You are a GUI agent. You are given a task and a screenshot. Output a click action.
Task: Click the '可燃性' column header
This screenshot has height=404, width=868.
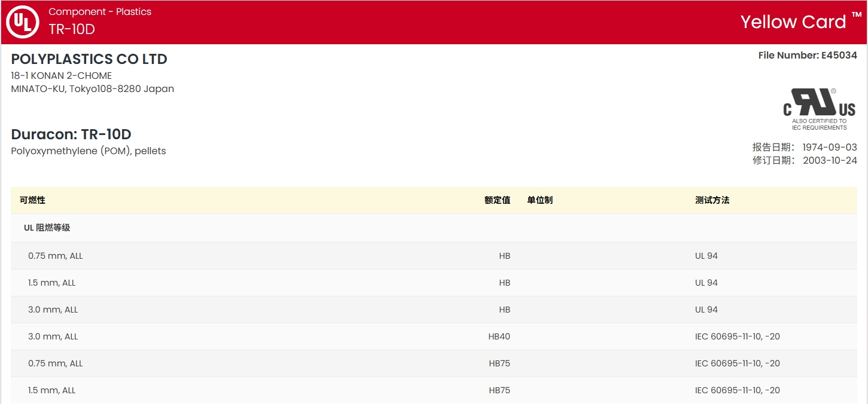click(x=32, y=200)
